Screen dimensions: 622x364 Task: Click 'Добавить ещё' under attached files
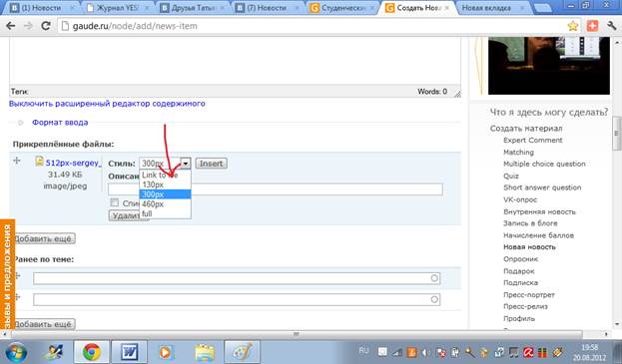click(44, 238)
